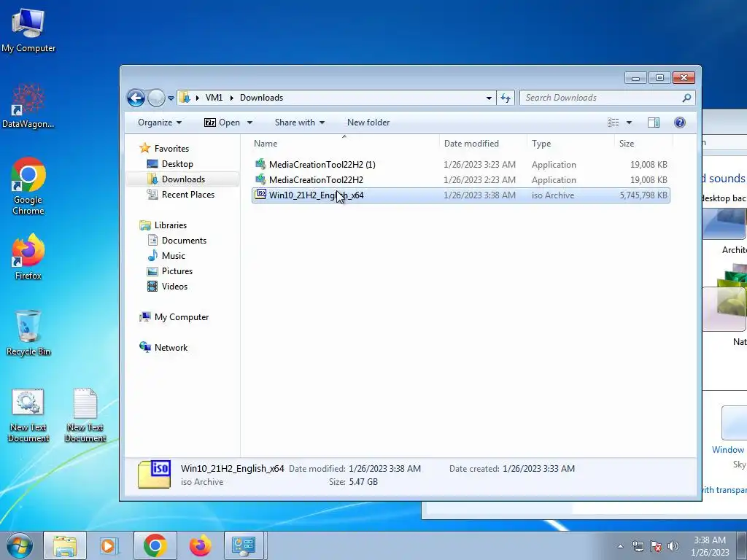Select MediaCreationTool22H2 (1) file
Screen dimensions: 747x560
coord(322,165)
